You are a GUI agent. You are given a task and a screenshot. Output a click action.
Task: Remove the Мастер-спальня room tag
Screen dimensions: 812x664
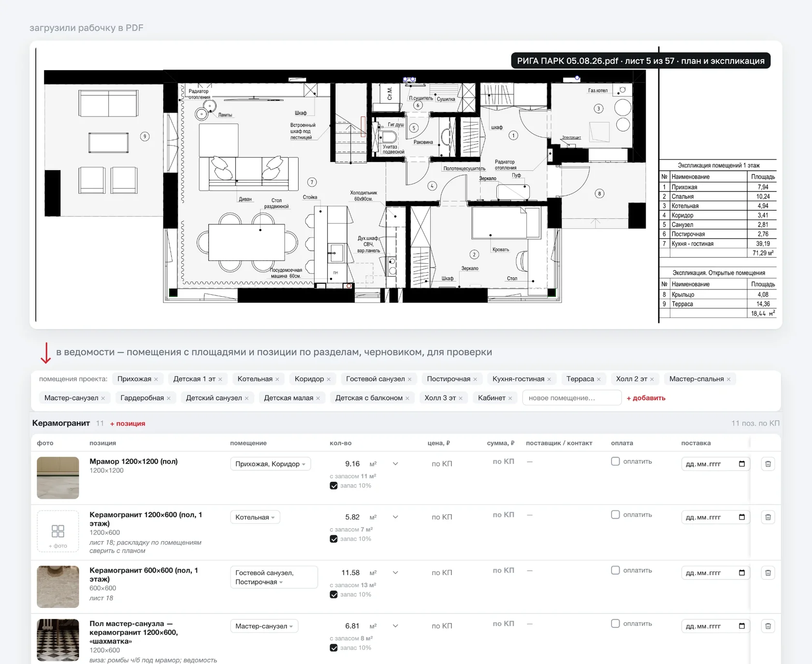(x=729, y=379)
